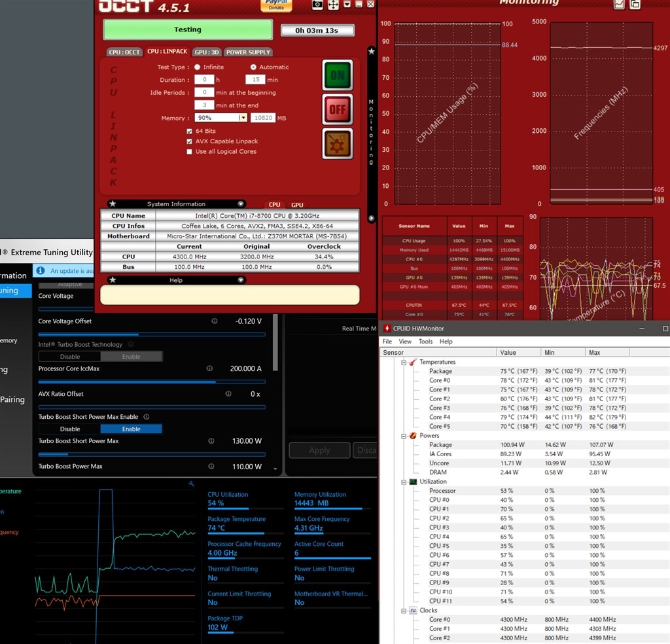Open the File menu in HWMonitor

click(387, 342)
